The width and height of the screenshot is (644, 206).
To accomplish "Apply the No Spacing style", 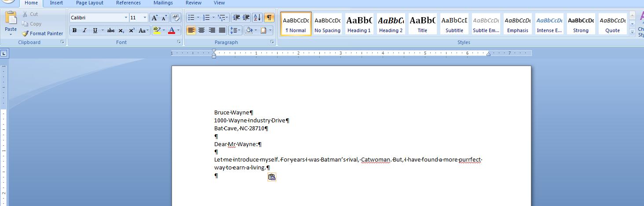I will (x=327, y=24).
